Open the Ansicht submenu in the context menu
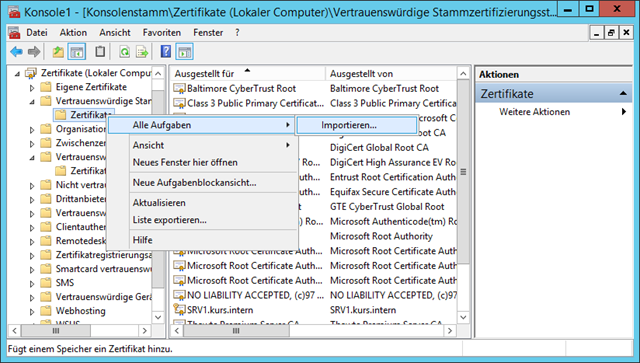Image resolution: width=640 pixels, height=363 pixels. [x=202, y=145]
